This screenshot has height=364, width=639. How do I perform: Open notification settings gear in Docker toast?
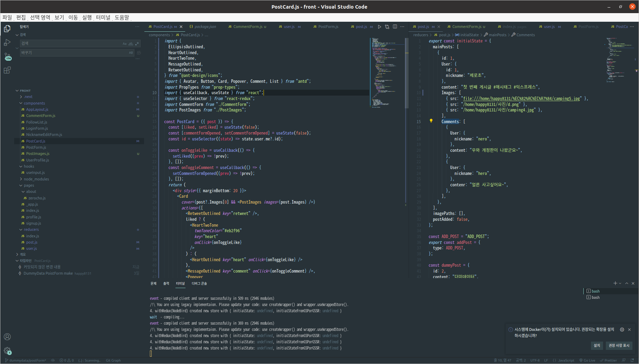click(622, 329)
